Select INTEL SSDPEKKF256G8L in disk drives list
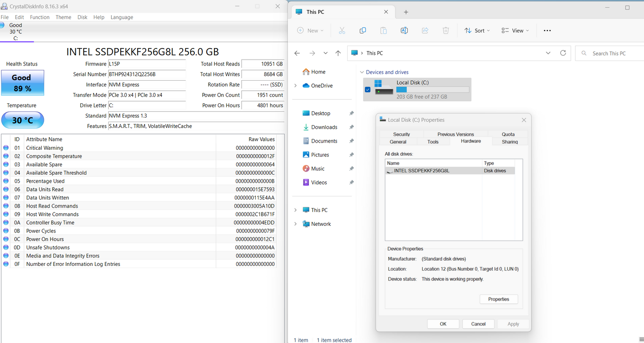Viewport: 644px width, 343px height. point(450,171)
